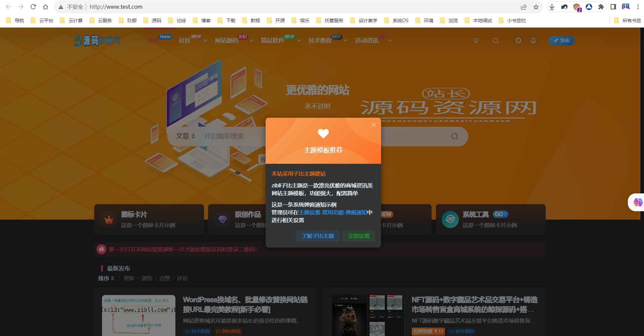Click the browser forward arrow
Screen dimensions: 644x336
[21, 7]
